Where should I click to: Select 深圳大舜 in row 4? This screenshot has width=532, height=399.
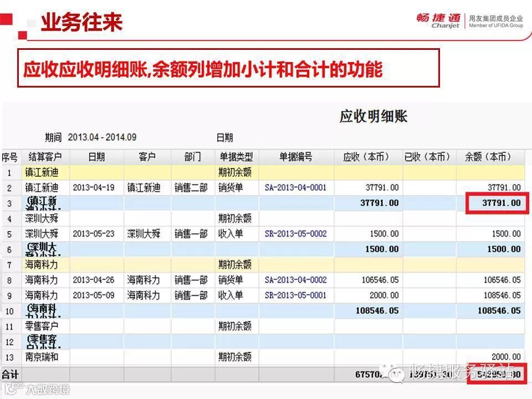[x=42, y=218]
